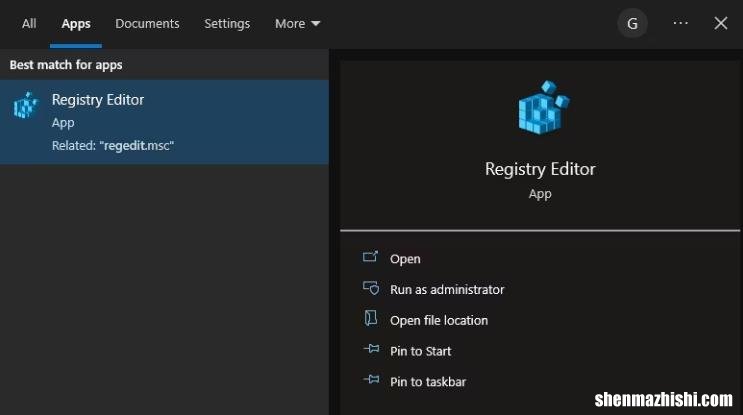This screenshot has height=415, width=743.
Task: Click the Registry Editor title in preview pane
Action: click(x=540, y=169)
